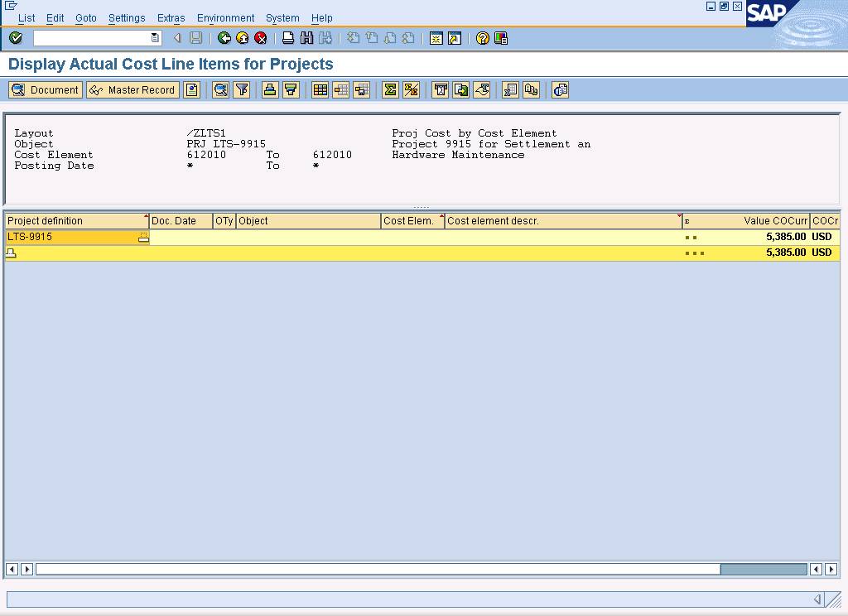Click the Sort Ascending icon
This screenshot has width=848, height=616.
pos(270,89)
